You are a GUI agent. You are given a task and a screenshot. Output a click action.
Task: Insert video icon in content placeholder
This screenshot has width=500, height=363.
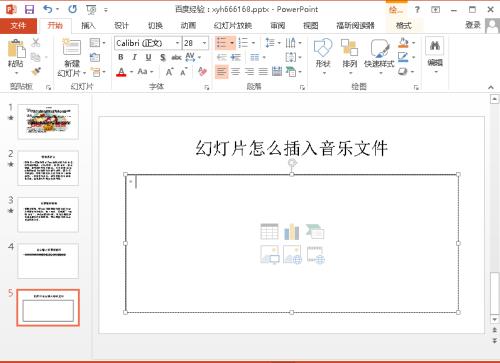pos(316,255)
